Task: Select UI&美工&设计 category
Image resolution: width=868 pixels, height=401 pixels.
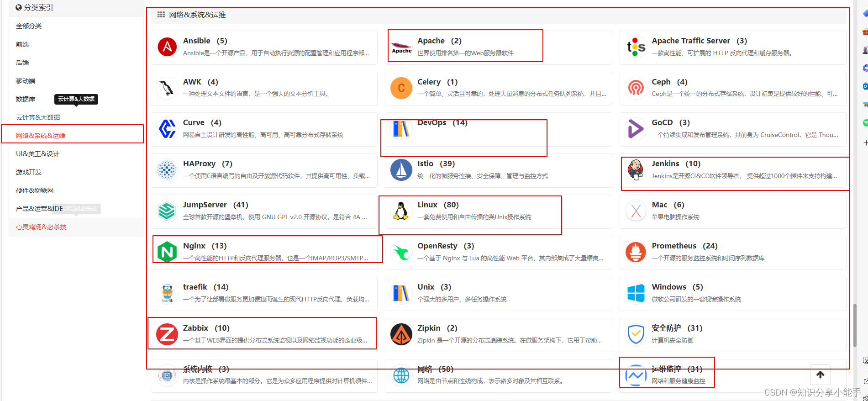Action: tap(37, 154)
